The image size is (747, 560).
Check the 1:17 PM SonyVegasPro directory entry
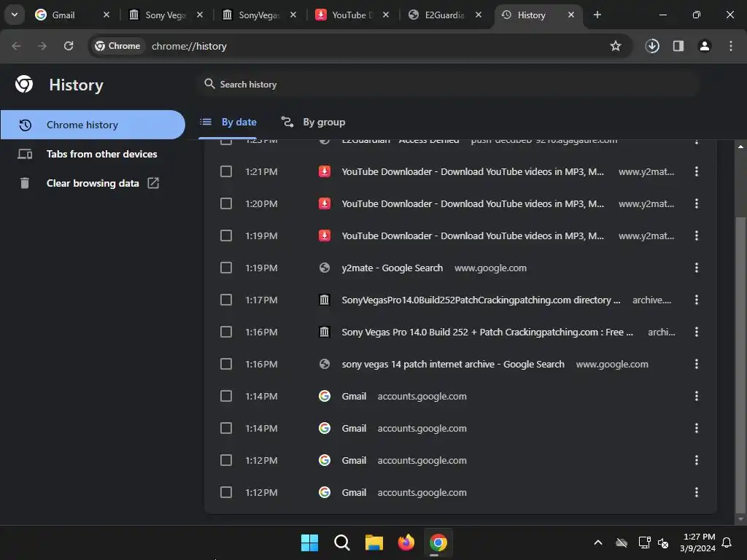(226, 300)
